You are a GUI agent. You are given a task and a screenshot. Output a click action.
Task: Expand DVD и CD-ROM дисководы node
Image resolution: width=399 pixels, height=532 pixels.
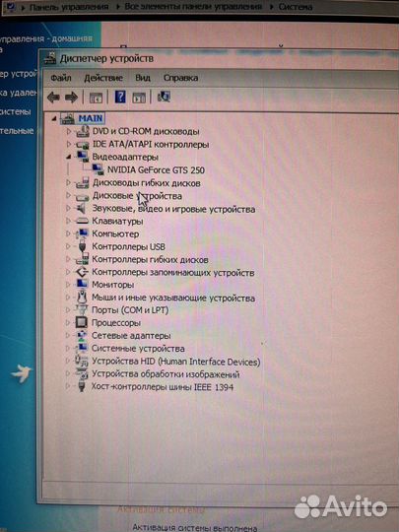point(69,131)
